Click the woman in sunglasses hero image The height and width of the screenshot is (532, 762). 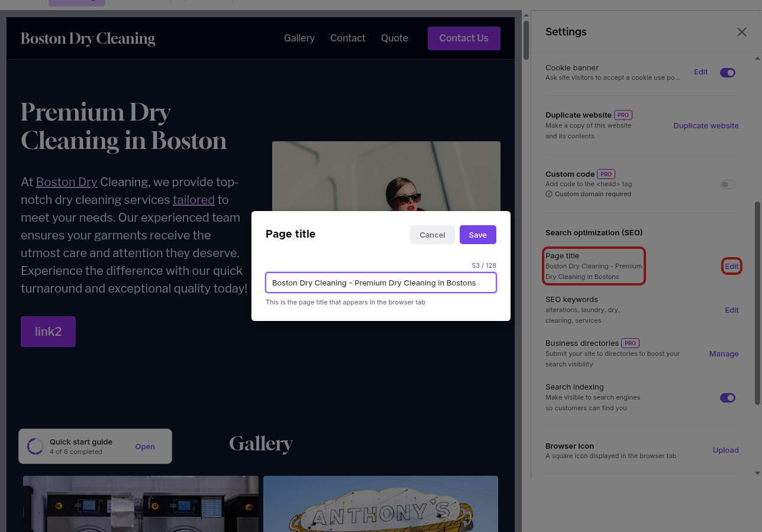(386, 176)
